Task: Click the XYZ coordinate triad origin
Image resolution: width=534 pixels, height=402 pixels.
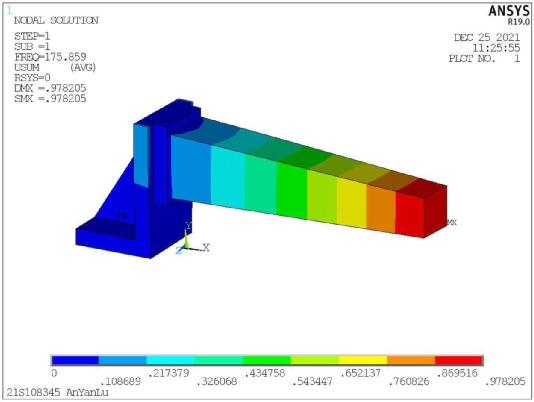Action: click(186, 248)
